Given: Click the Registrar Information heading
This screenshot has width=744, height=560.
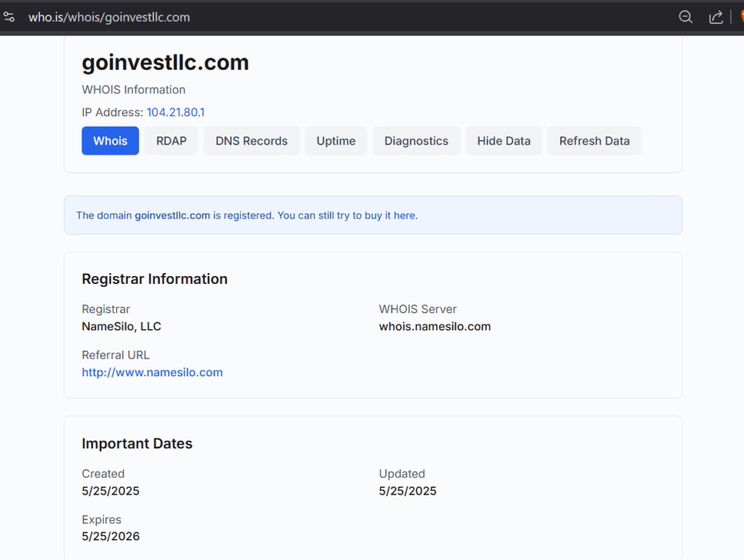Looking at the screenshot, I should coord(155,279).
